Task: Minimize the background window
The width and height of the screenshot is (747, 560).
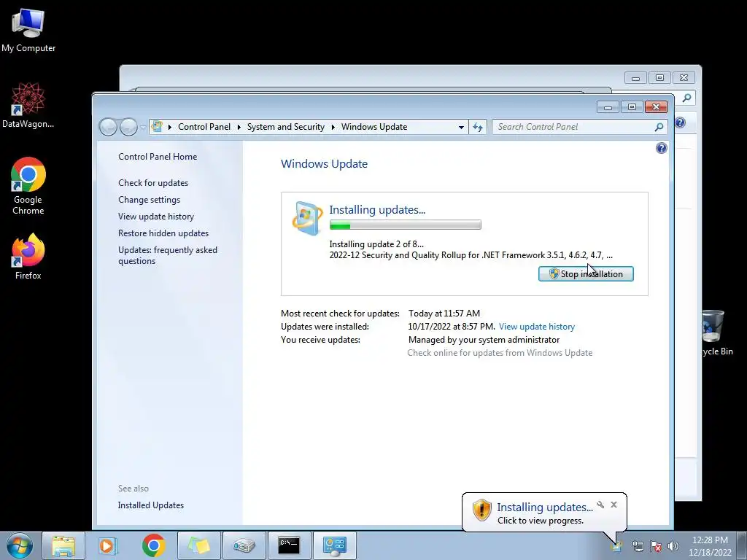Action: 635,77
